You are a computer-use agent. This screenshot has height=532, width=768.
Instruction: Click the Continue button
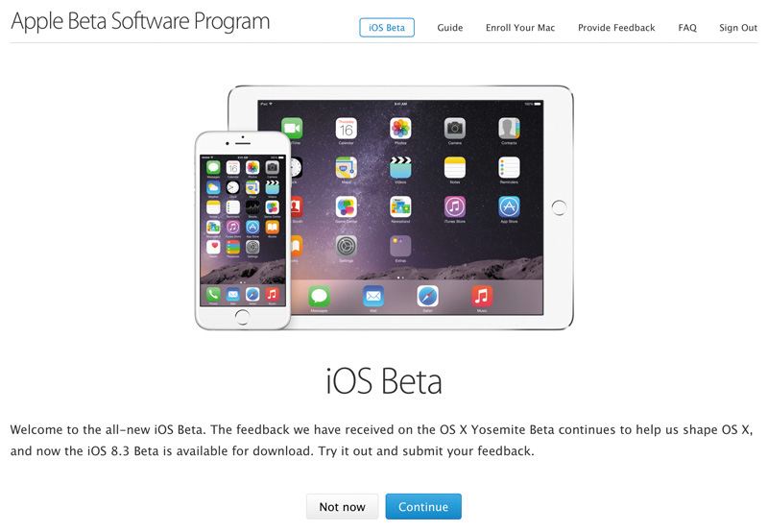[423, 506]
